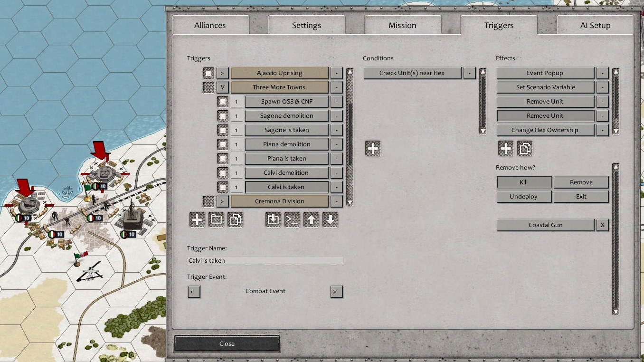The height and width of the screenshot is (362, 644).
Task: Duplicate an effect with the copy icon
Action: pyautogui.click(x=524, y=148)
